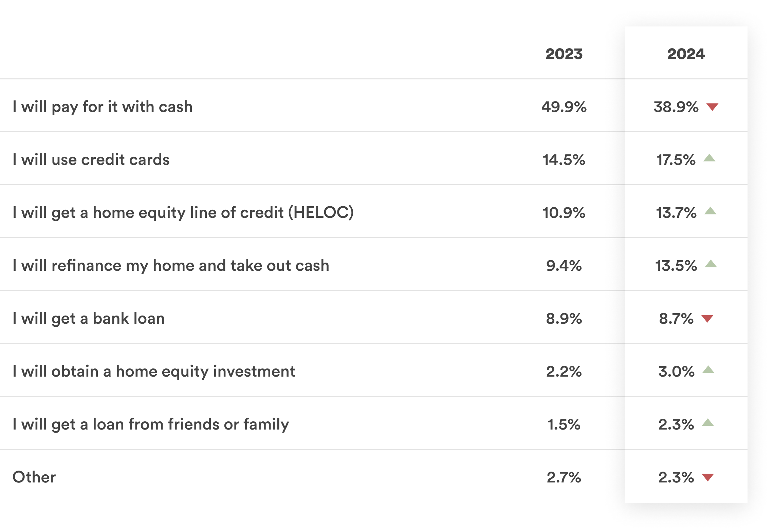Click "home equity investment" row label
This screenshot has height=532, width=774.
(154, 372)
